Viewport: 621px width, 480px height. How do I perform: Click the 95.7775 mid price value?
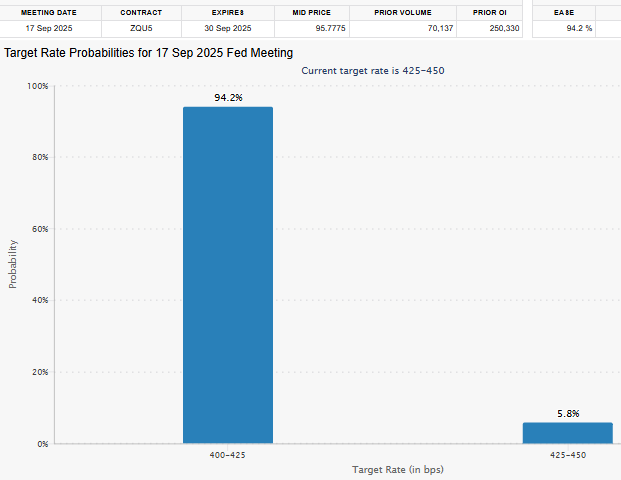pyautogui.click(x=330, y=29)
